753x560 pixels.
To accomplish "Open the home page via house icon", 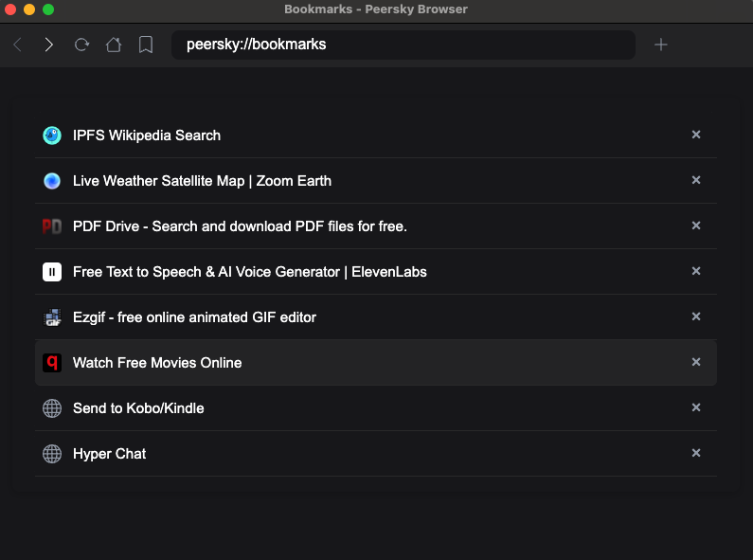I will [114, 45].
